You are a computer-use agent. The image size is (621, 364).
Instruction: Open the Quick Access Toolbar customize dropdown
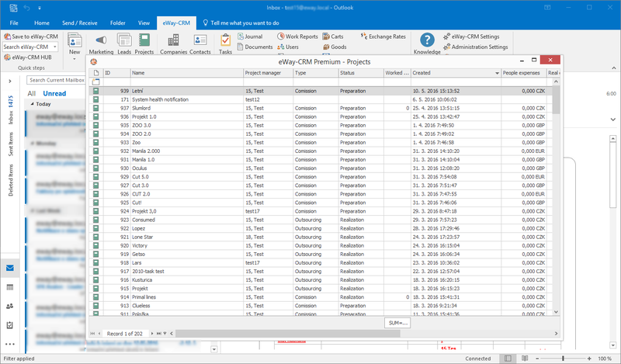click(x=40, y=8)
